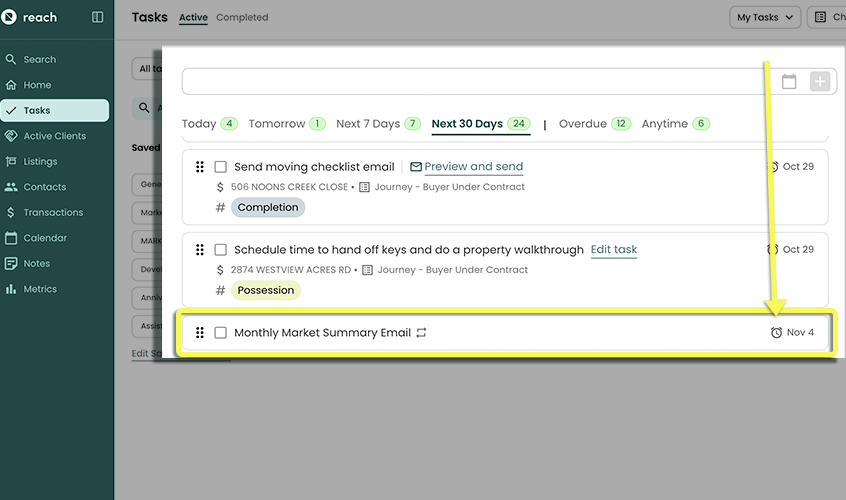Image resolution: width=846 pixels, height=500 pixels.
Task: Switch to the Completed tasks tab
Action: tap(242, 17)
